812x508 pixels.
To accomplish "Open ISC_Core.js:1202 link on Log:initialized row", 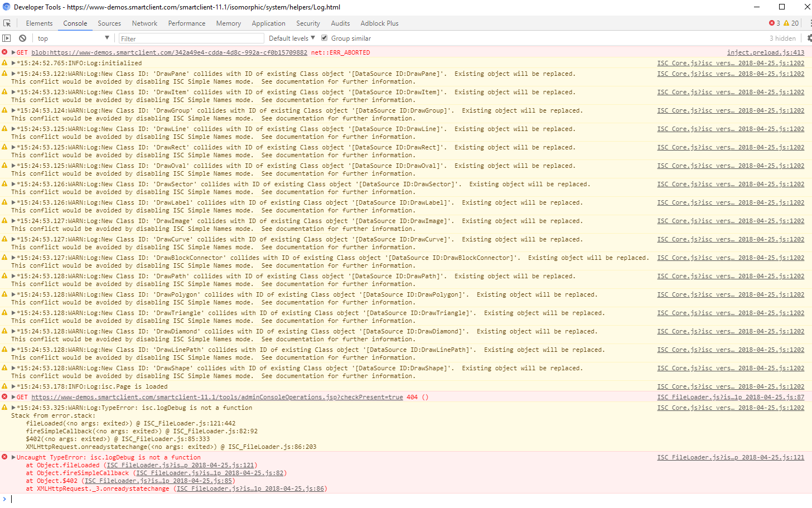I will pyautogui.click(x=731, y=63).
